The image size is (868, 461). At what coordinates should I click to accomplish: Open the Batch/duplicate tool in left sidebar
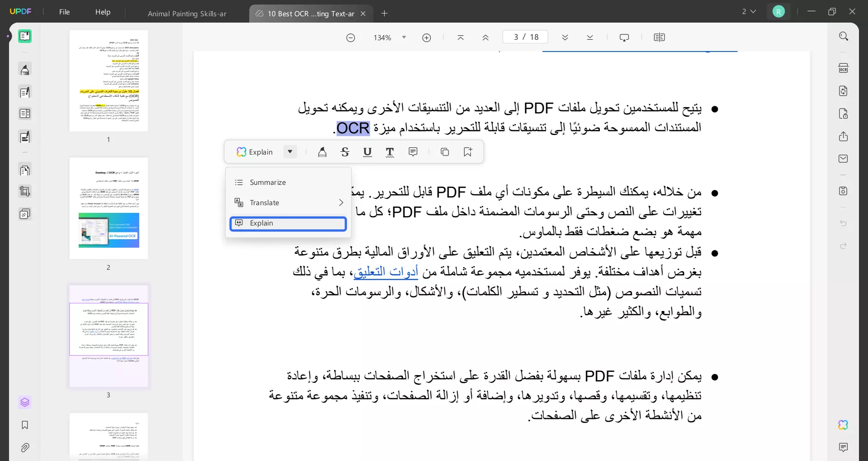25,214
